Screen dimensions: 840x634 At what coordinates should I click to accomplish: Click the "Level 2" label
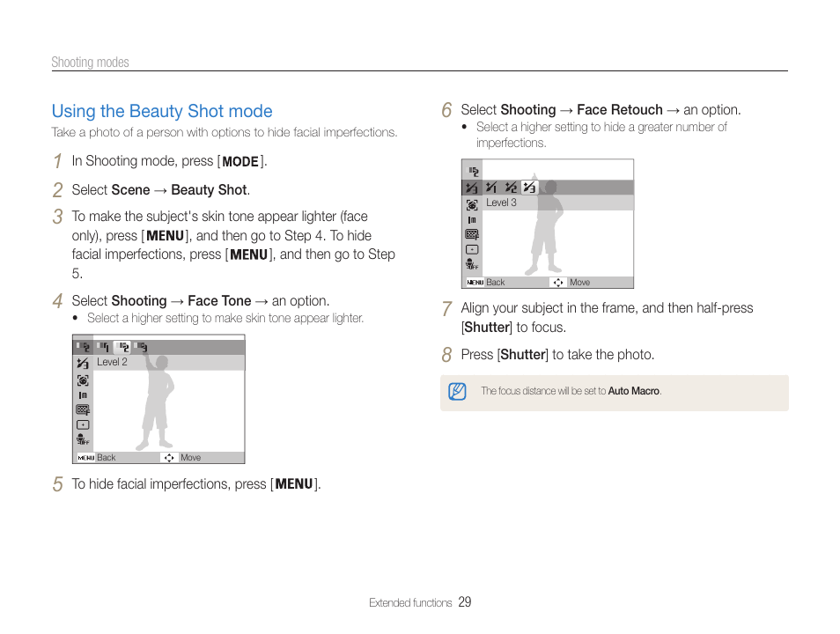coord(112,362)
